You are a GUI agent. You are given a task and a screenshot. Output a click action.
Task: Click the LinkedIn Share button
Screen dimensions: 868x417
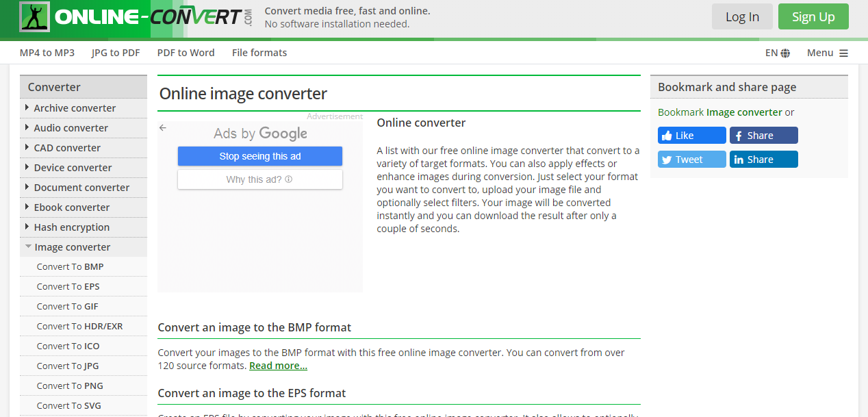(x=764, y=160)
